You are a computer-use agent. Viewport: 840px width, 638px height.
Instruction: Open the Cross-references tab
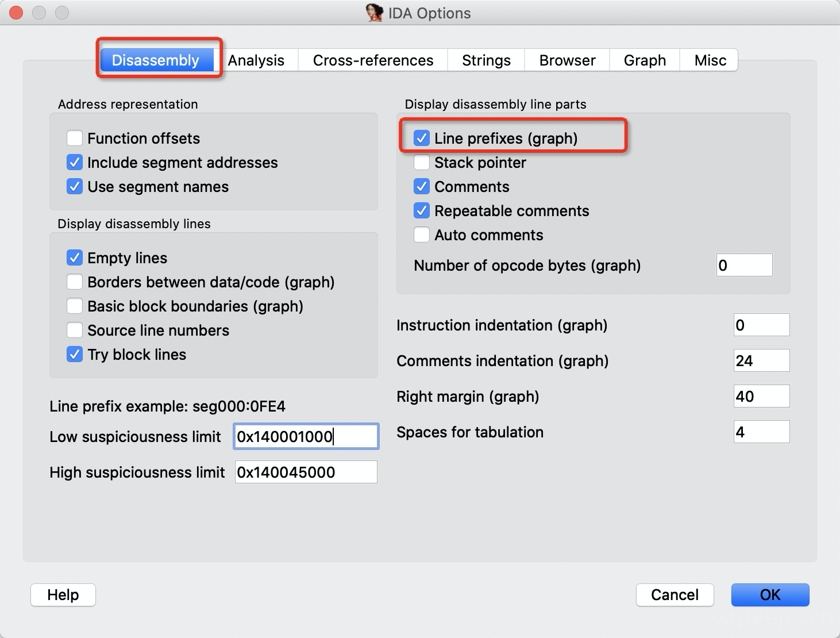pyautogui.click(x=373, y=60)
